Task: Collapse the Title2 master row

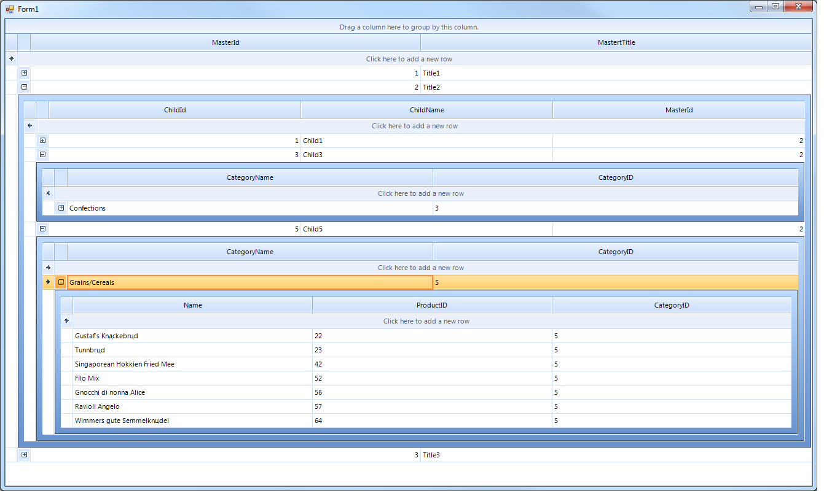Action: click(24, 87)
